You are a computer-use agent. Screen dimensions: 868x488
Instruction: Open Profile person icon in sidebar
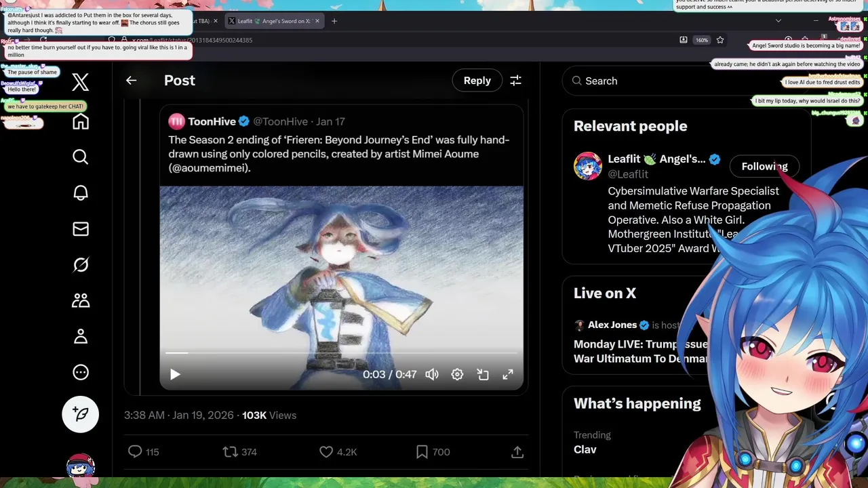coord(80,336)
